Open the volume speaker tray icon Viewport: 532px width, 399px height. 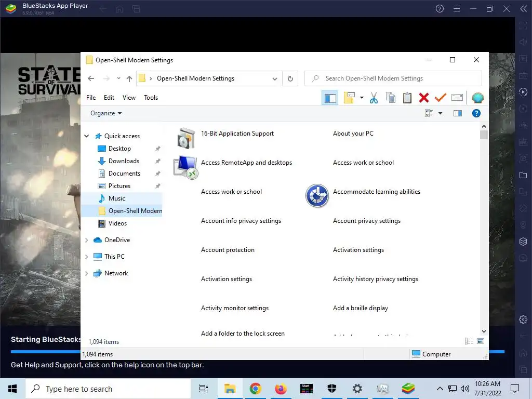[x=465, y=389]
